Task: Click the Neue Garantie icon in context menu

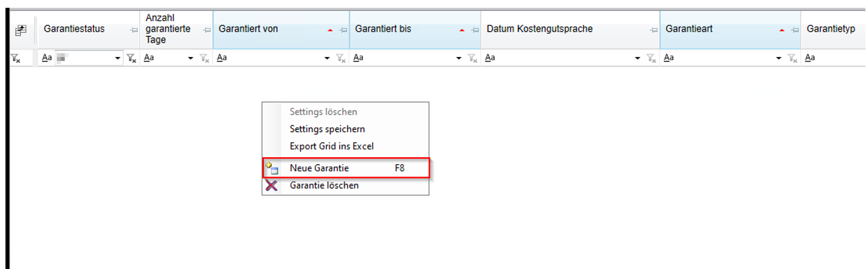Action: coord(272,168)
